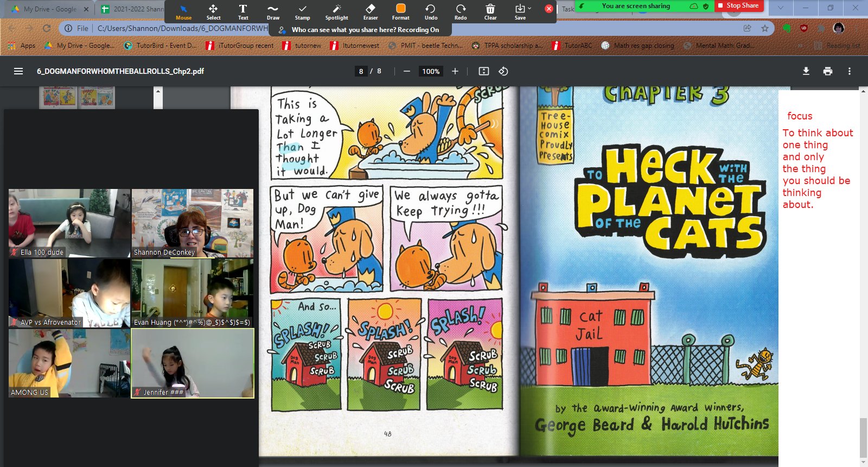Switch to the 2021-2022 Shann spreadsheet tab

click(132, 9)
